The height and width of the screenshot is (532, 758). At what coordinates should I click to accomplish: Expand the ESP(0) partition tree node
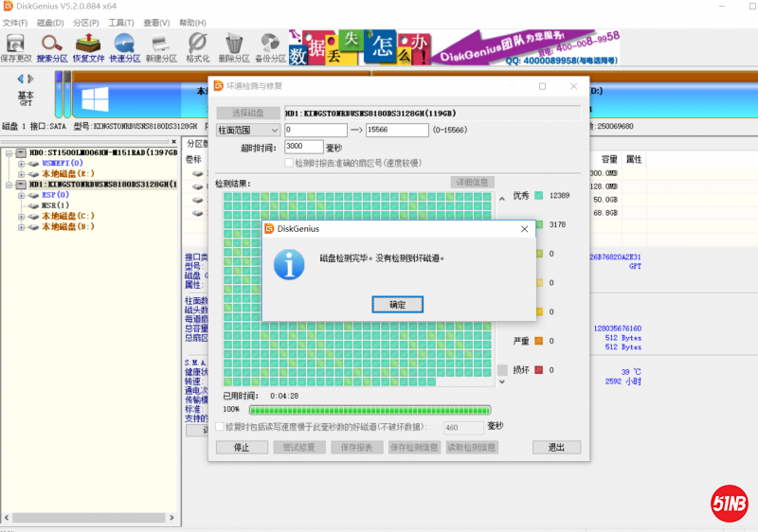click(21, 195)
